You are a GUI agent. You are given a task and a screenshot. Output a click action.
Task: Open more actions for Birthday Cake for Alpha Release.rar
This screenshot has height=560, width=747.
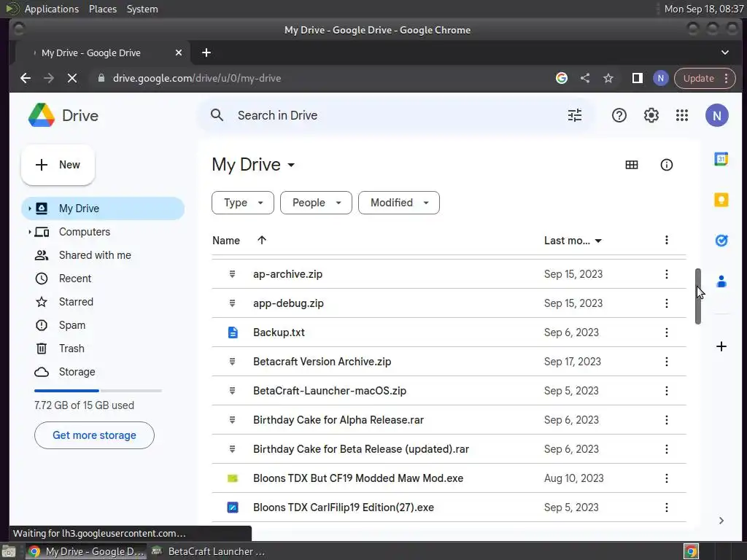[666, 420]
